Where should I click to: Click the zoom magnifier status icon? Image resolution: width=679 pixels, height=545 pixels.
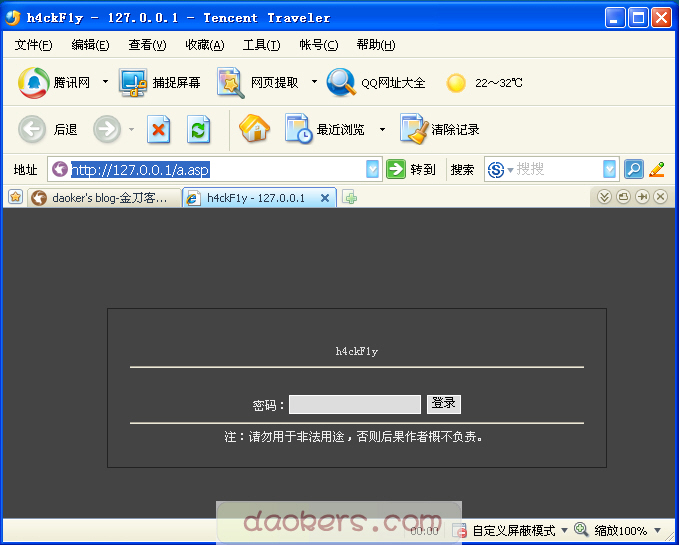[x=581, y=529]
